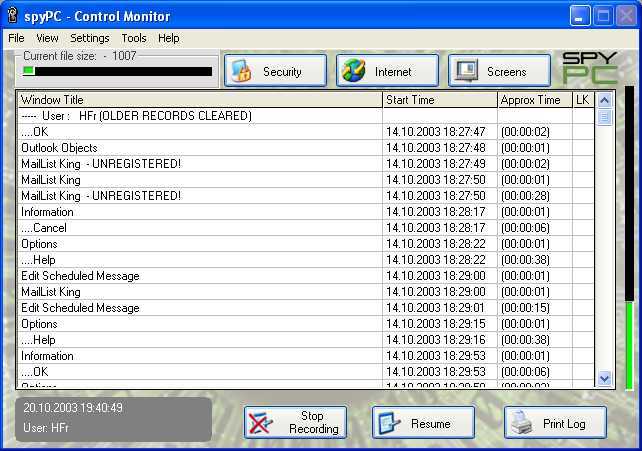The height and width of the screenshot is (451, 642).
Task: Select the '....OK' row at 18:27:47
Action: tap(306, 132)
